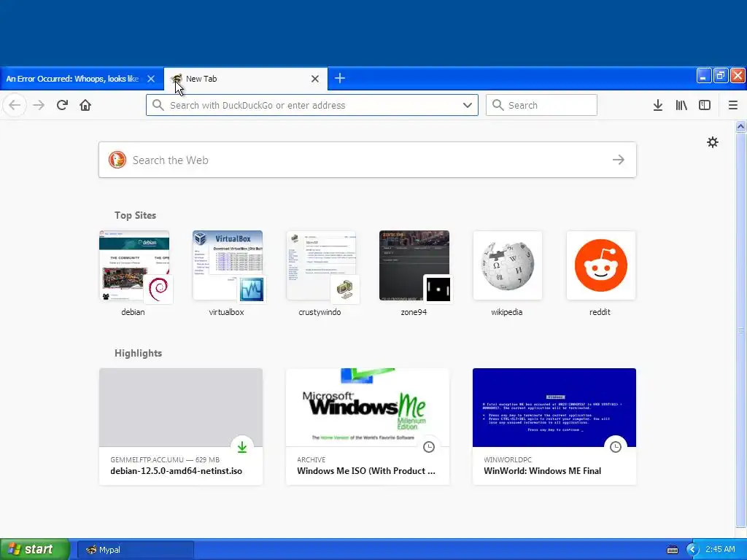Go back to the previous page
Image resolution: width=747 pixels, height=560 pixels.
[15, 105]
